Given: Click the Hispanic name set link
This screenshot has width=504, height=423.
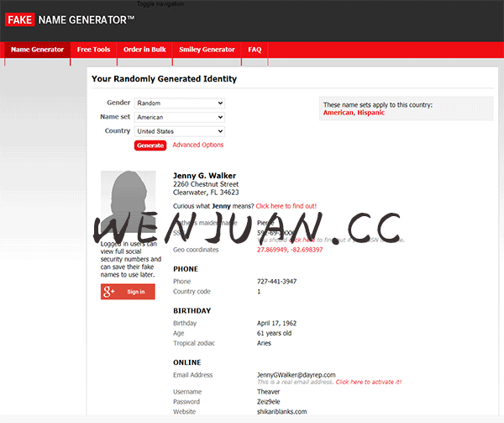Looking at the screenshot, I should point(371,113).
